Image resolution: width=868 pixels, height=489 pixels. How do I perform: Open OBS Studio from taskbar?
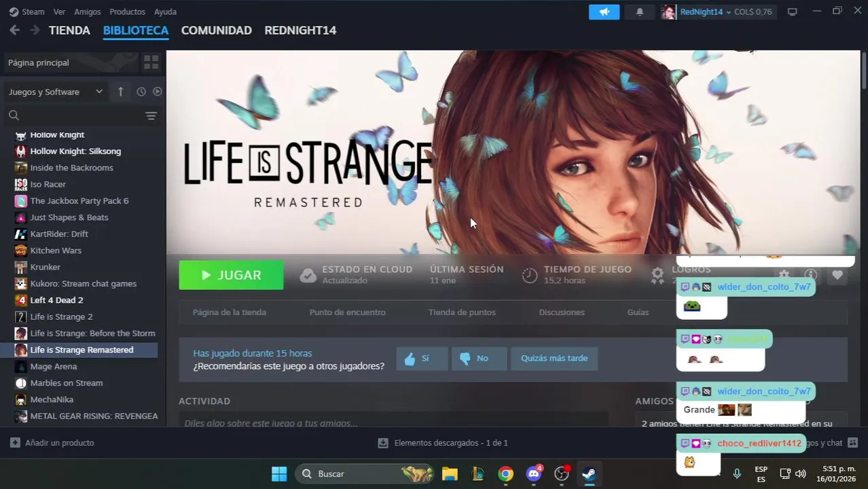pyautogui.click(x=562, y=473)
